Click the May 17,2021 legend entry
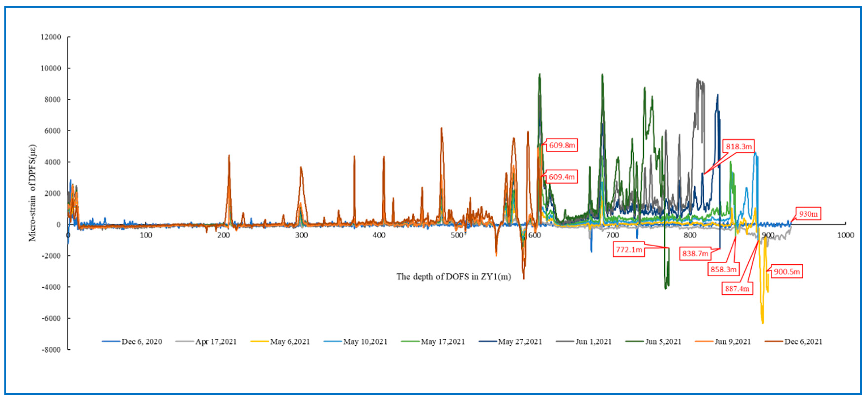 pos(442,342)
